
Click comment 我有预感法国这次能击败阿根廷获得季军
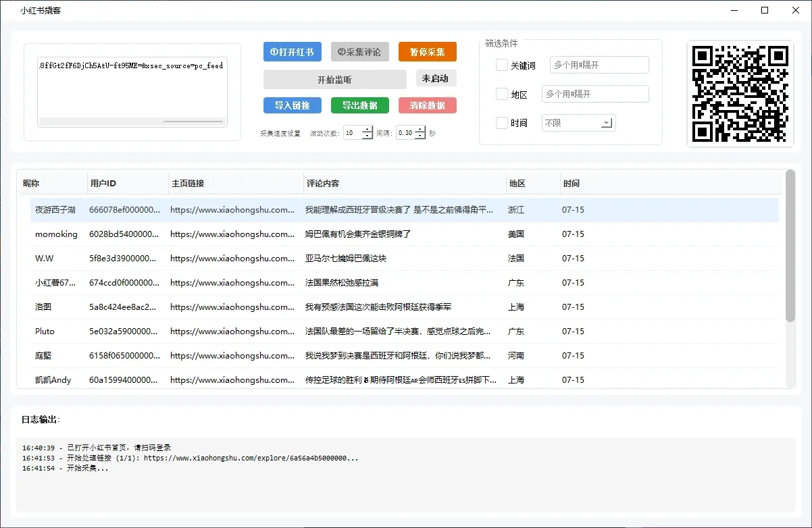(x=378, y=307)
